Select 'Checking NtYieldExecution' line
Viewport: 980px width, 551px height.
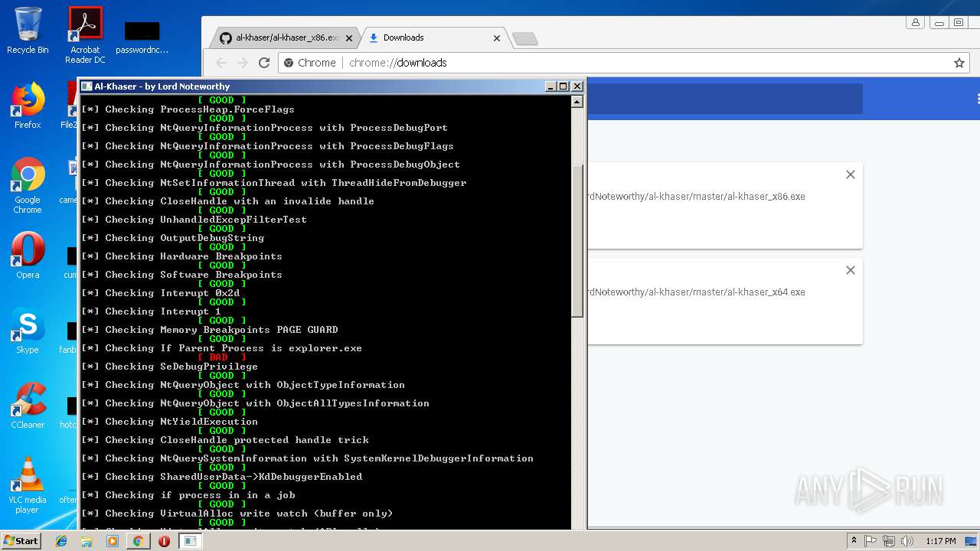[169, 422]
